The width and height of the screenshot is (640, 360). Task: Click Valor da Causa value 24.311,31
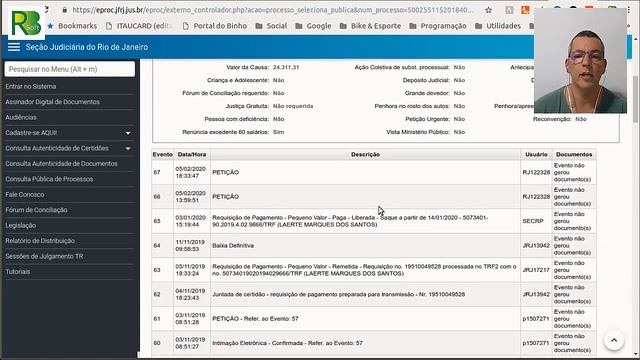(286, 67)
